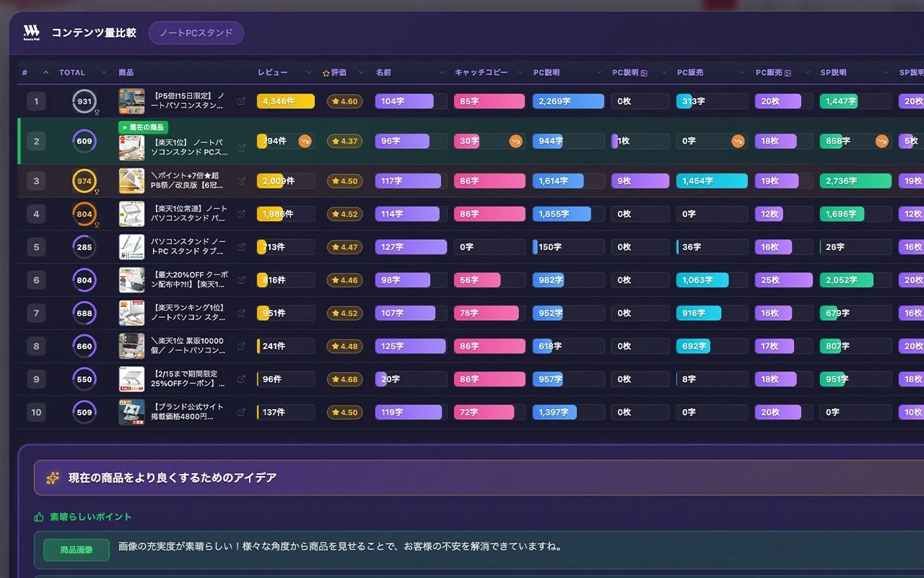This screenshot has height=578, width=924.
Task: Click the image icon in the PC説明 column header
Action: point(645,73)
